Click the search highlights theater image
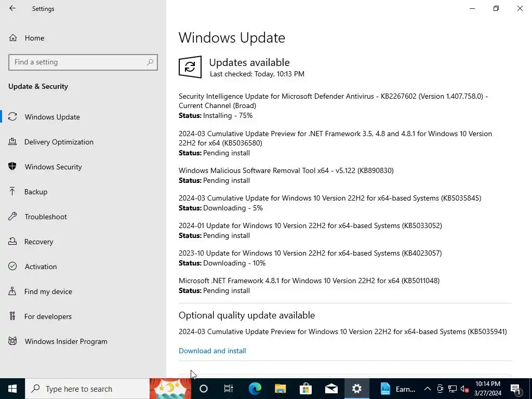 [170, 389]
